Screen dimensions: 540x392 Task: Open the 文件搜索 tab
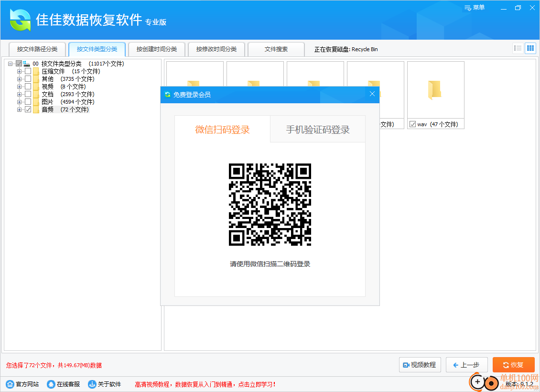click(x=276, y=49)
